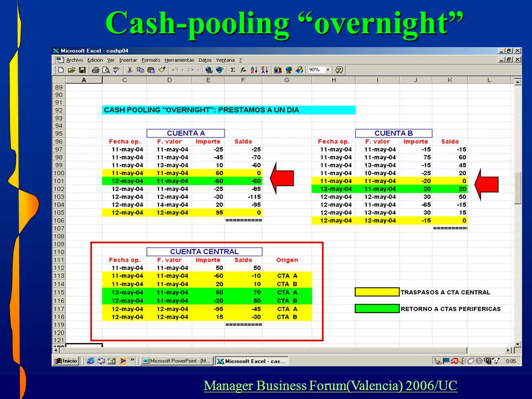This screenshot has height=399, width=532.
Task: Select the 'CUENTA CENTRAL' heading cell
Action: (x=204, y=252)
